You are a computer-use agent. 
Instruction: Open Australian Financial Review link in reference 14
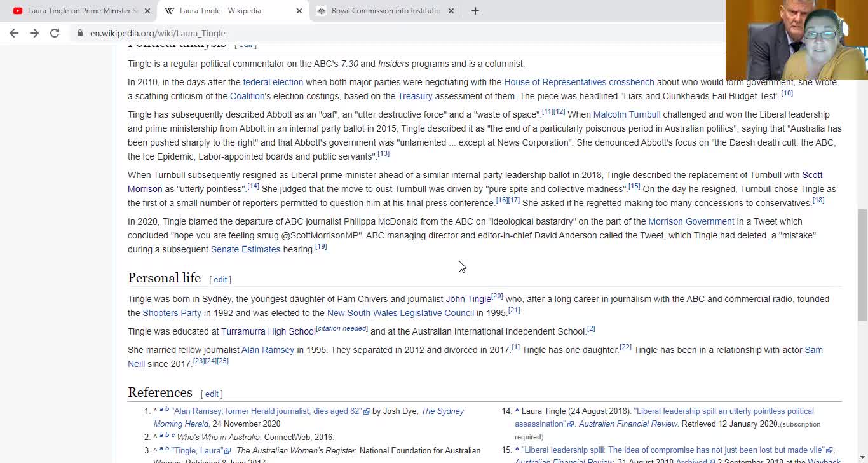[628, 424]
